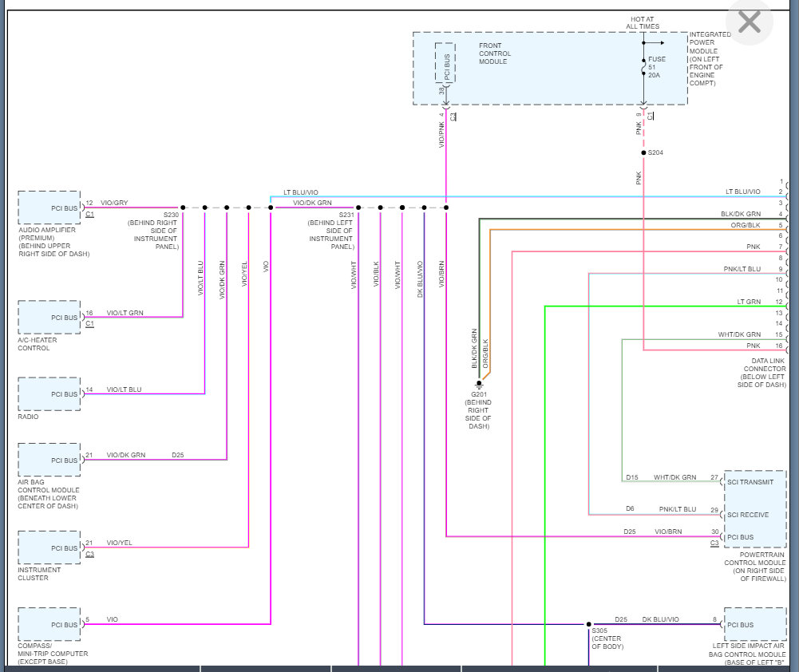Click the vertical VIO/BLK wire label

click(x=376, y=274)
